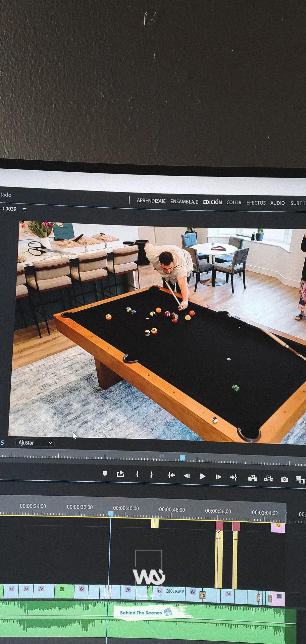Click the 00;00;32;00 timeline ruler mark
The height and width of the screenshot is (644, 306).
80,507
